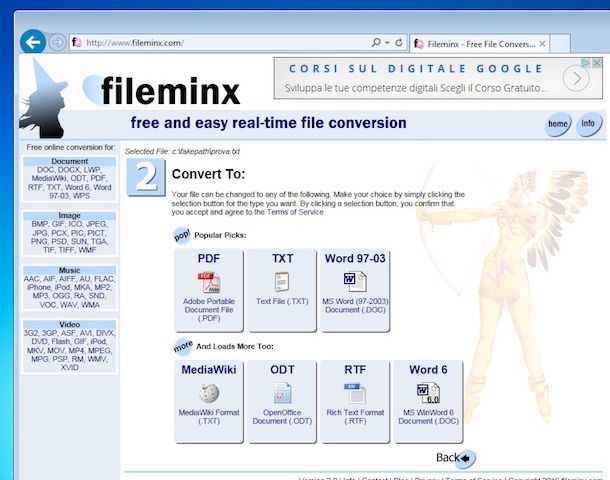Go back with the browser back arrow
The height and width of the screenshot is (480, 610).
tap(33, 42)
